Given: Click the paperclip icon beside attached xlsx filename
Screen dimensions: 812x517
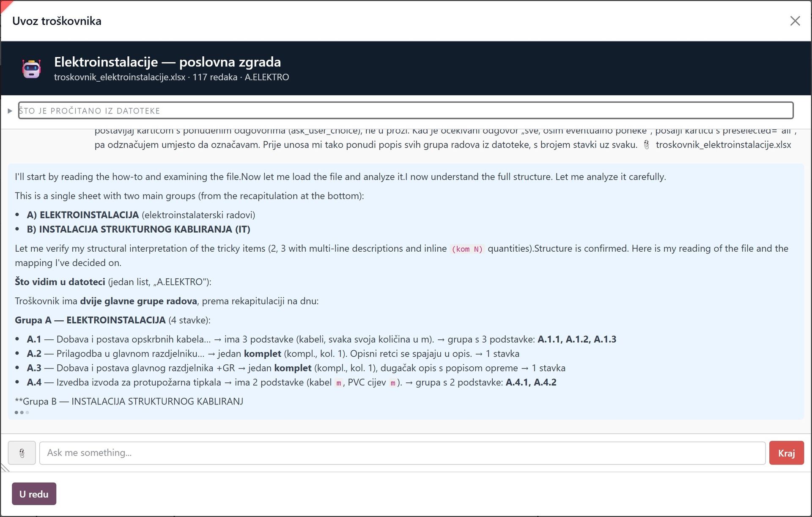Looking at the screenshot, I should 646,145.
